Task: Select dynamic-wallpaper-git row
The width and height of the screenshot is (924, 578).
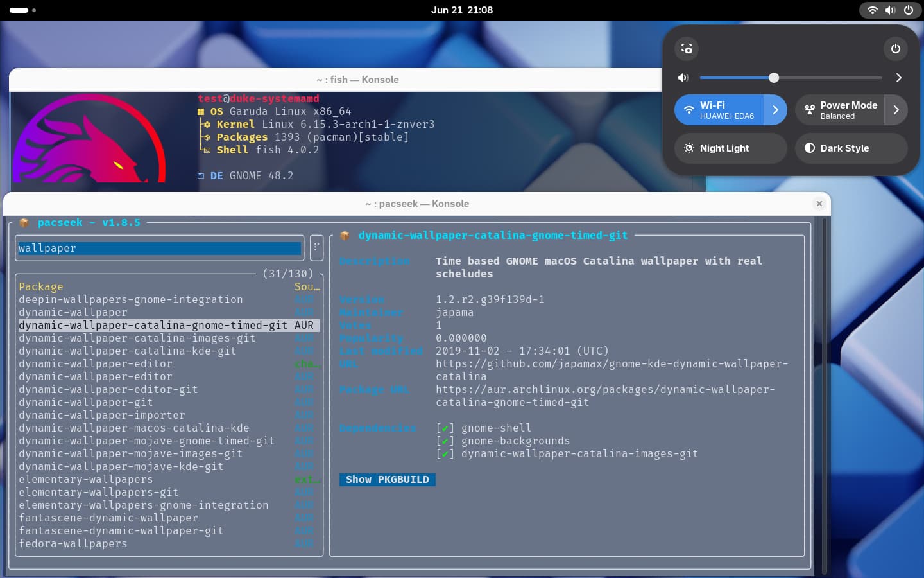Action: tap(169, 403)
